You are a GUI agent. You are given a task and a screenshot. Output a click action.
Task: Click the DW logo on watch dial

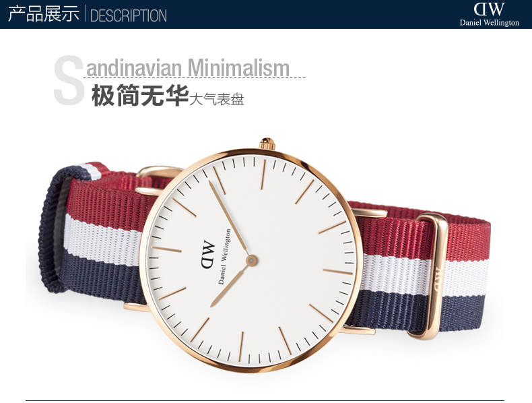click(208, 254)
